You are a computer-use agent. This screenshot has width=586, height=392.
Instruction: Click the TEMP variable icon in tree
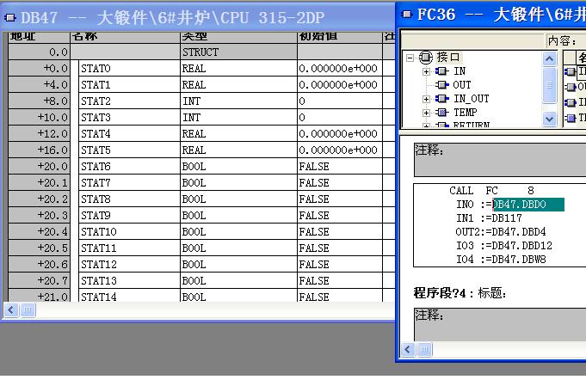442,113
